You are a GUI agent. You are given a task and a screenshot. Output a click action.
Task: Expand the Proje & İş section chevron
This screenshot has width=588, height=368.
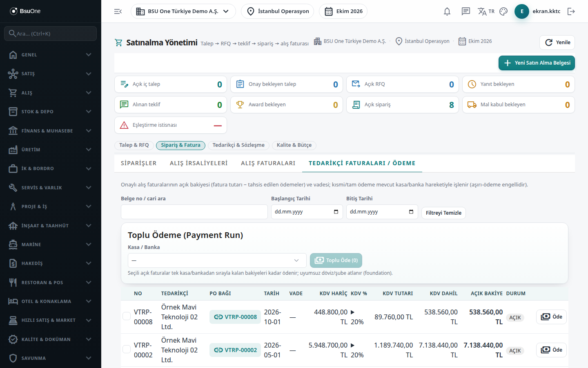89,206
